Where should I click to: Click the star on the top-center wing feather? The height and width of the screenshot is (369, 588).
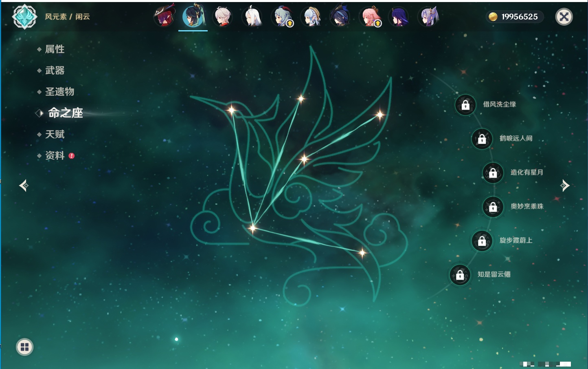click(x=301, y=98)
